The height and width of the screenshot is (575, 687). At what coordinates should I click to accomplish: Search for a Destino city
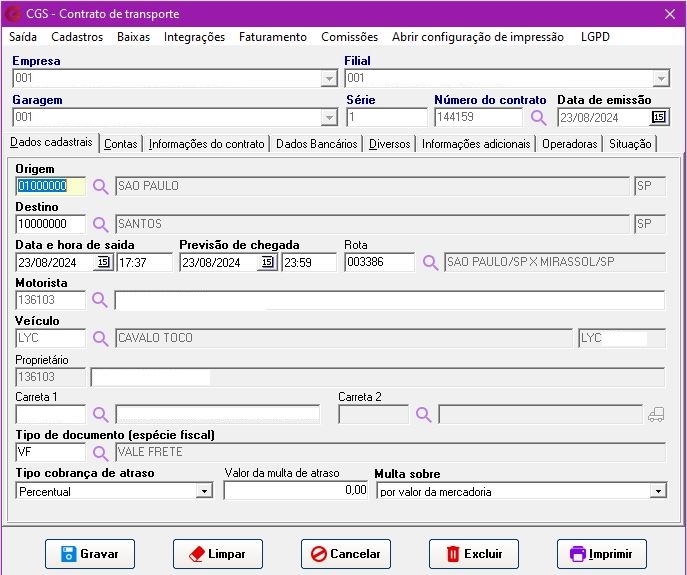pyautogui.click(x=100, y=224)
